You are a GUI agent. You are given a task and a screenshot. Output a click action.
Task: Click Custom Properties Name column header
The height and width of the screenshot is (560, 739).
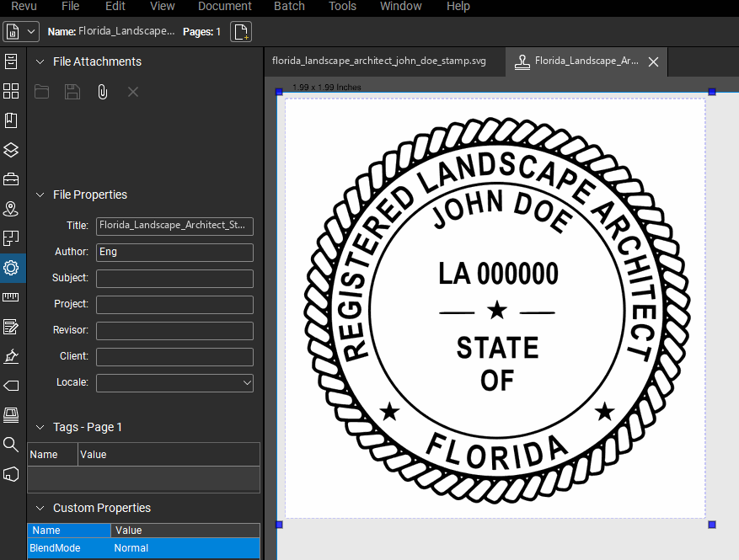pyautogui.click(x=69, y=531)
